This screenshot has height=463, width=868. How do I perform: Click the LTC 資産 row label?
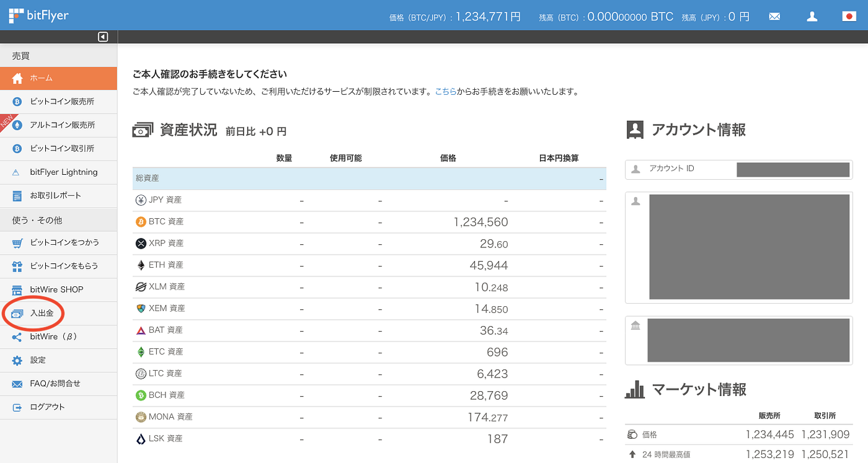tap(166, 374)
